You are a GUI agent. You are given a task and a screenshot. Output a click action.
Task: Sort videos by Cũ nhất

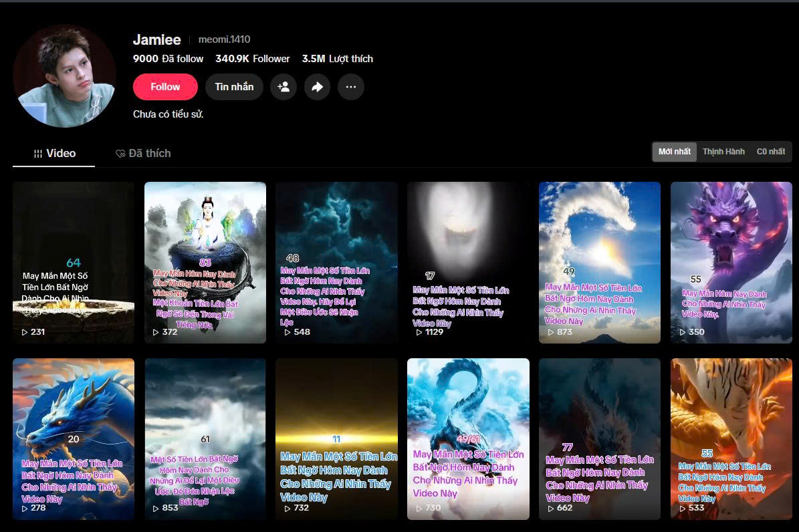coord(770,151)
